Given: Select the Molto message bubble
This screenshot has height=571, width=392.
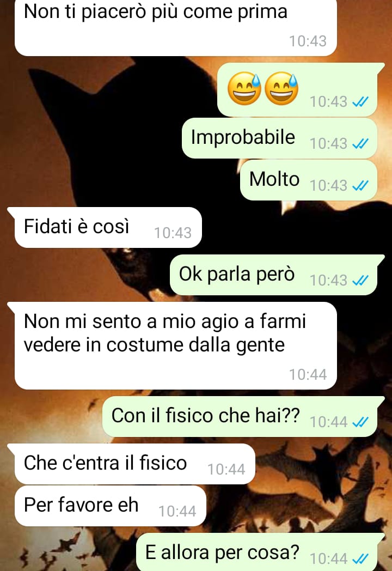Looking at the screenshot, I should (309, 180).
